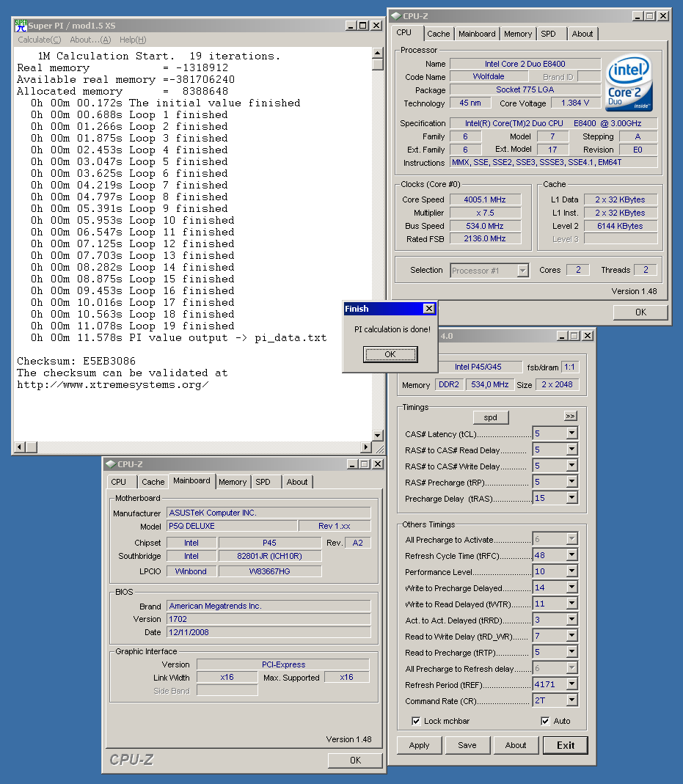Image resolution: width=683 pixels, height=784 pixels.
Task: Click the >> expand button in Timings
Action: 570,416
